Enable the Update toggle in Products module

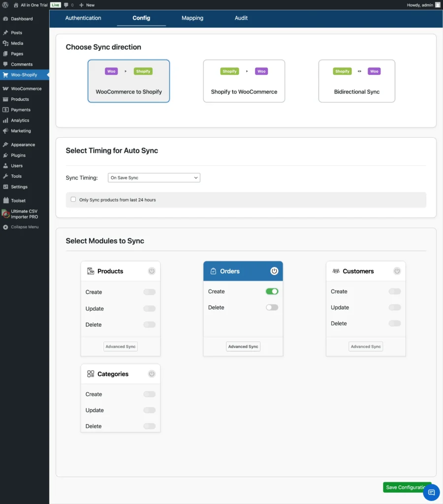(x=149, y=308)
